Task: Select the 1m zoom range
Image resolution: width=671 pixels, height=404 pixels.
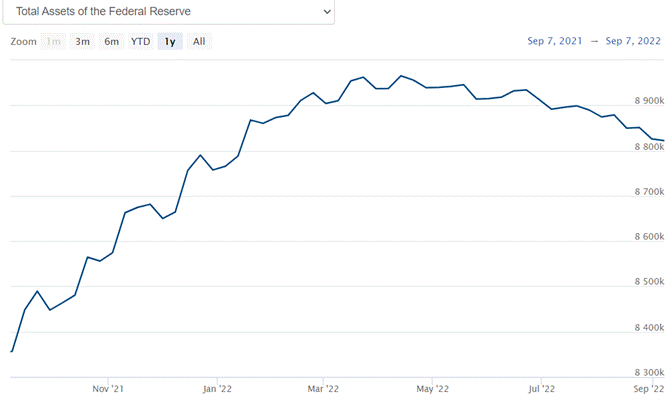Action: [x=53, y=42]
